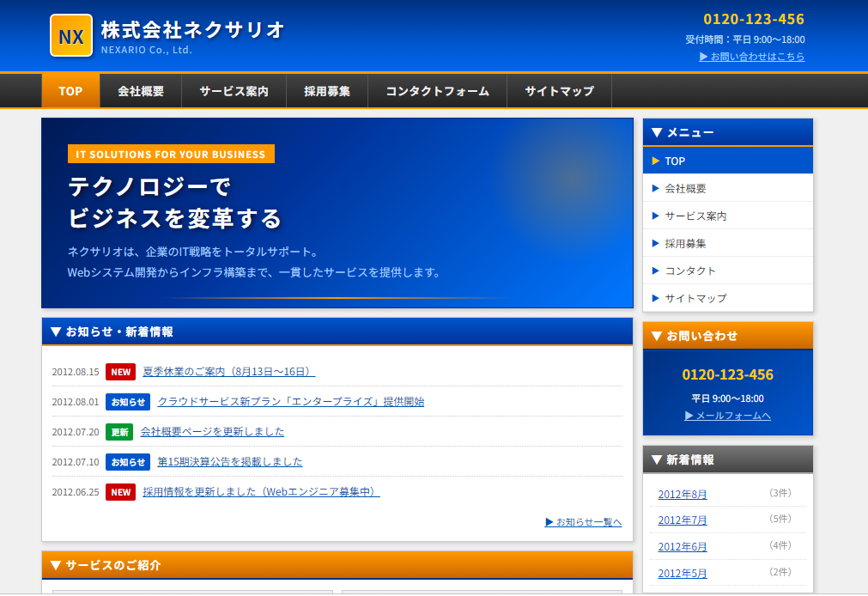
Task: Click the triangle icon in sidebar 新着情報 header
Action: click(657, 459)
